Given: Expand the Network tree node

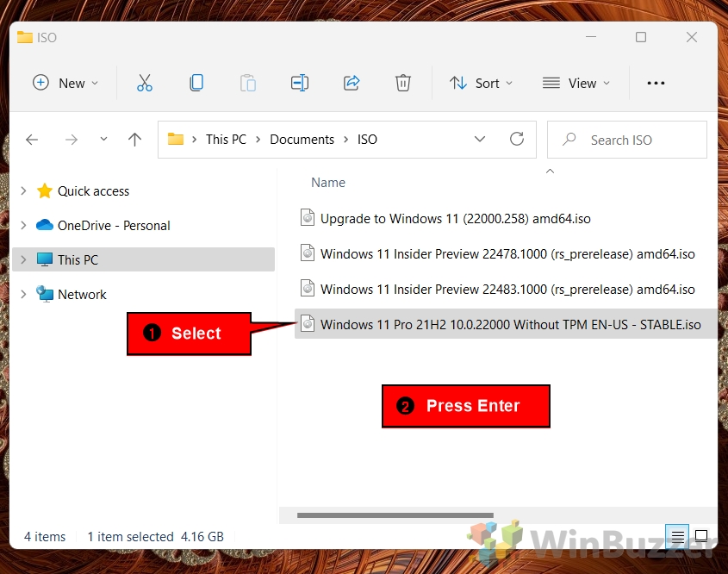Looking at the screenshot, I should pos(23,294).
